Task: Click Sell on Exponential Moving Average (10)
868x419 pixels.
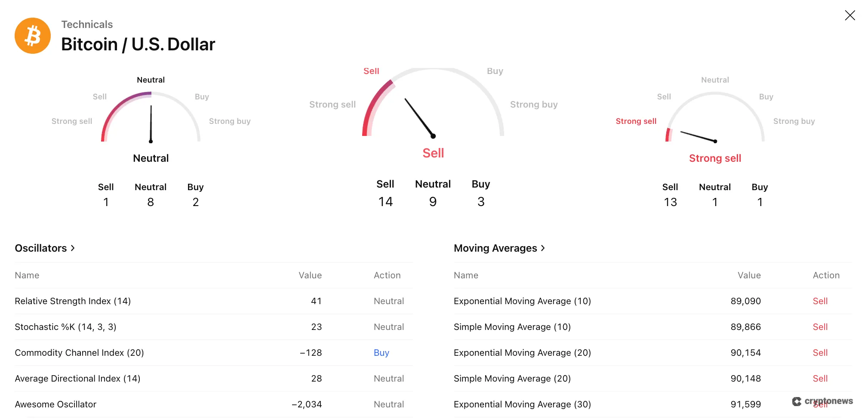Action: coord(820,301)
